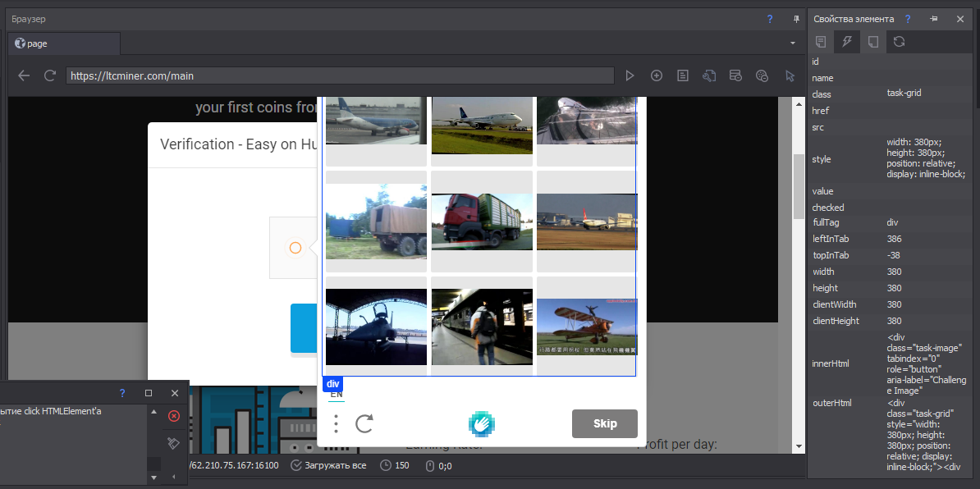Click the refresh icon in element properties panel
This screenshot has width=980, height=489.
tap(900, 42)
